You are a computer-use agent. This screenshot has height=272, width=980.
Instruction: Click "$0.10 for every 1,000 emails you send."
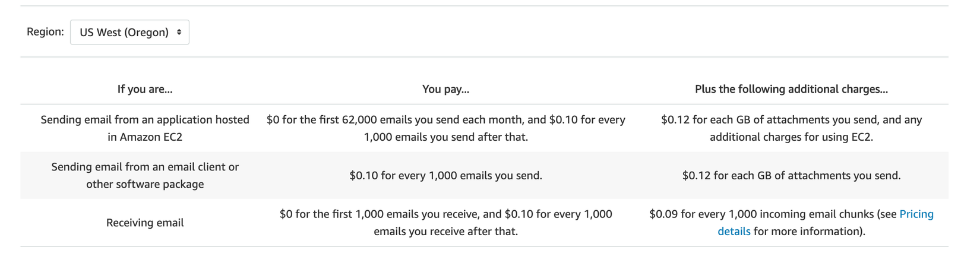[x=445, y=176]
